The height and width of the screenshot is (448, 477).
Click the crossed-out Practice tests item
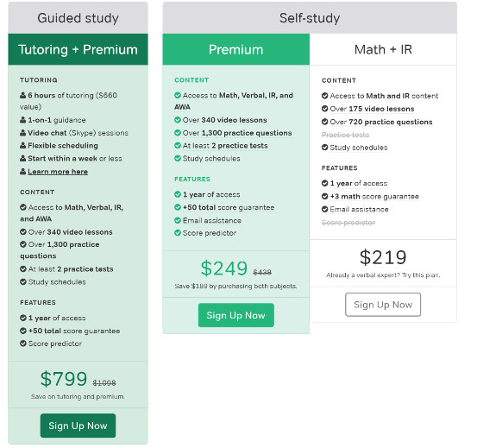[x=345, y=135]
